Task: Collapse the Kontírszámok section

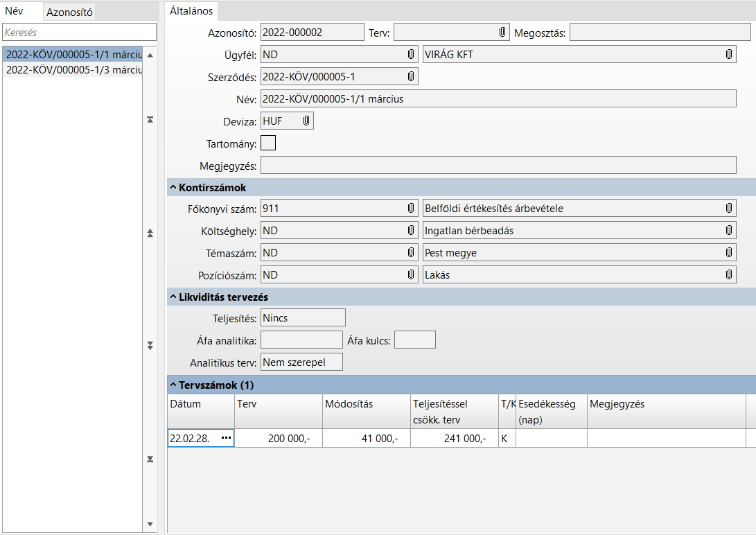Action: coord(173,188)
